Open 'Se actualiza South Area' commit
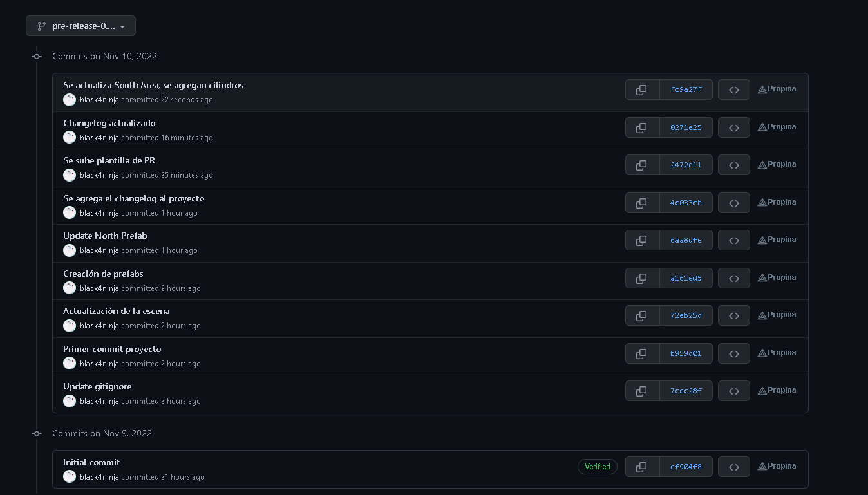 click(x=153, y=85)
